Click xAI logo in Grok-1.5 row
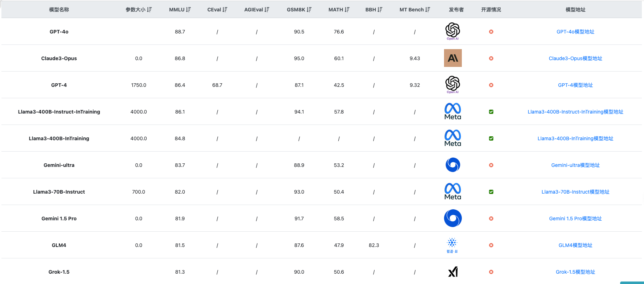Image resolution: width=644 pixels, height=284 pixels. [453, 272]
